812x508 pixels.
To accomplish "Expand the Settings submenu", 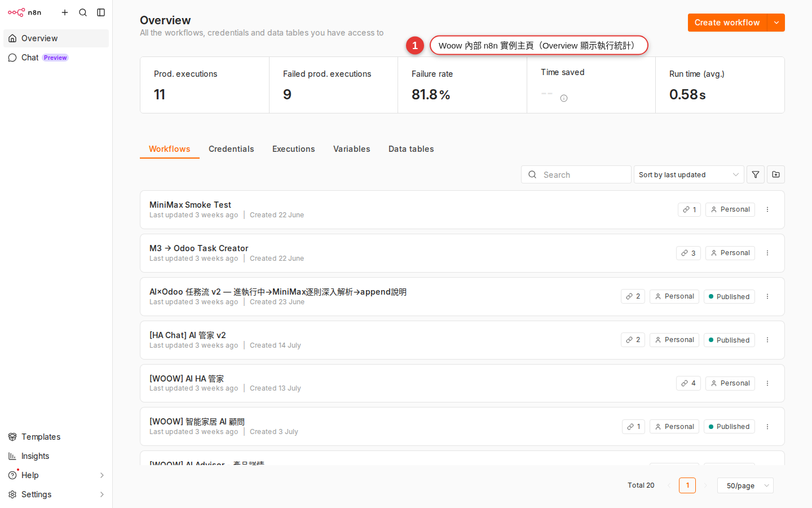I will (56, 494).
